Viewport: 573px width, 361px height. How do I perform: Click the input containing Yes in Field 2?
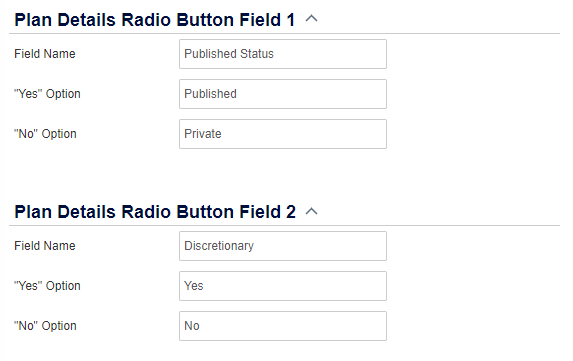pos(283,286)
